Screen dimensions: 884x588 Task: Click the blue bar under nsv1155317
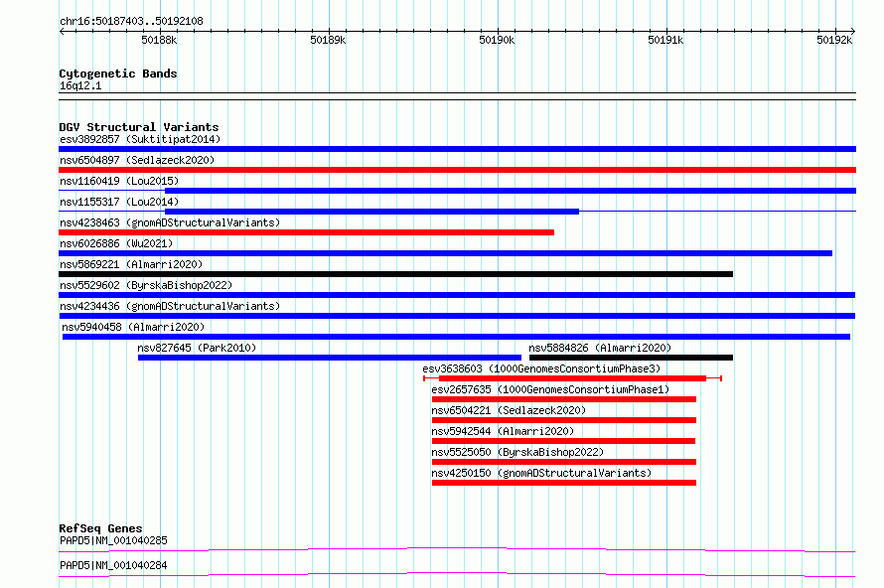coord(371,212)
